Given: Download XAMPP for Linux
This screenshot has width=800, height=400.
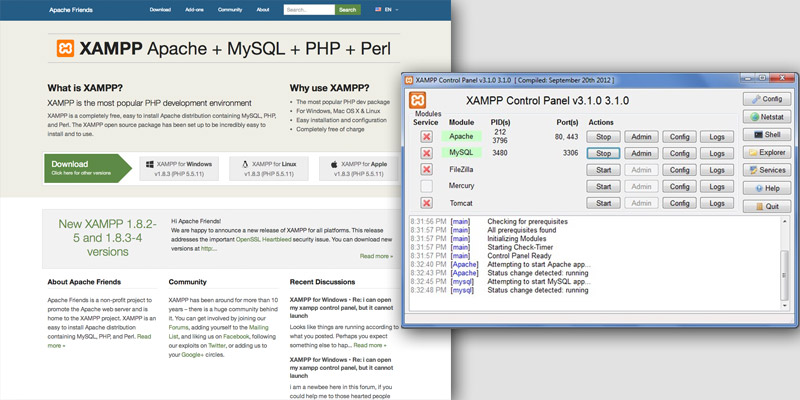Looking at the screenshot, I should click(269, 169).
